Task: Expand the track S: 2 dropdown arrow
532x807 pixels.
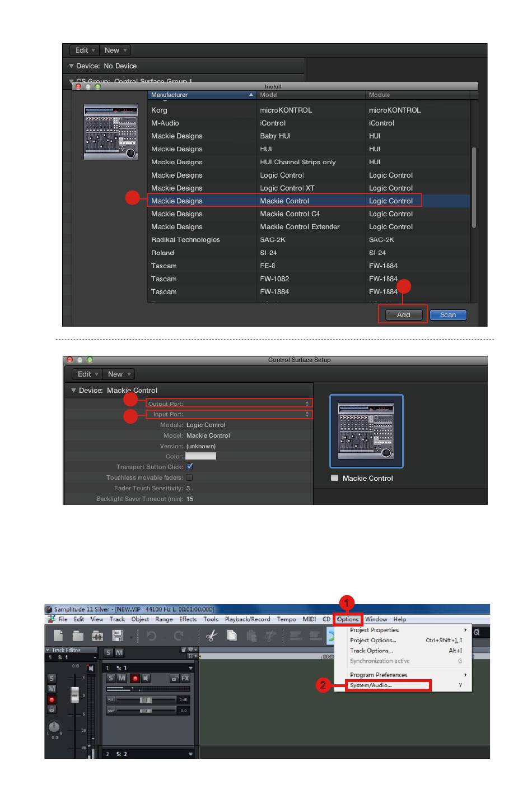Action: tap(190, 754)
